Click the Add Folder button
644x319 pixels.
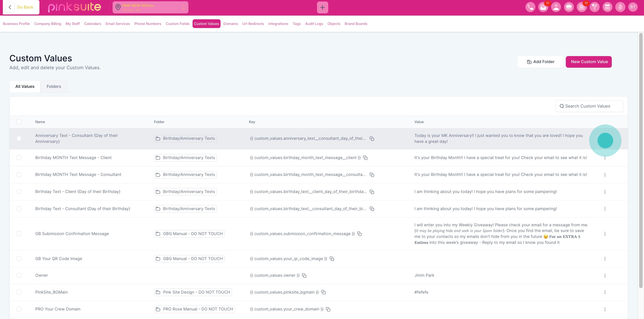coord(540,62)
